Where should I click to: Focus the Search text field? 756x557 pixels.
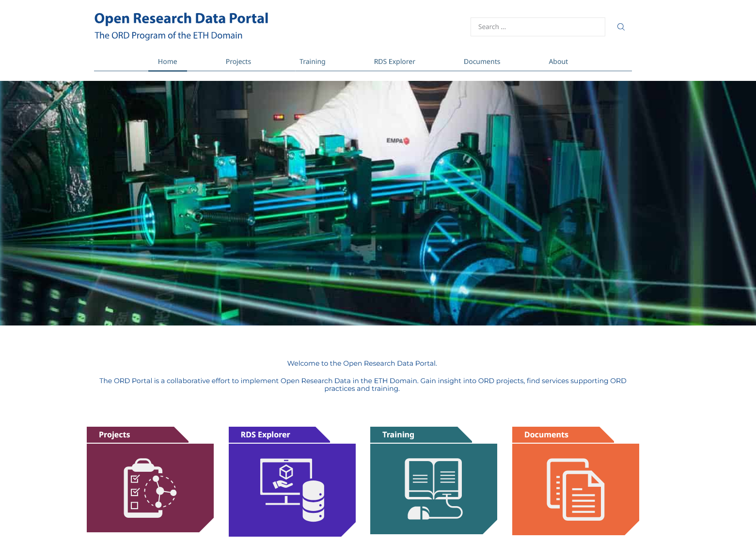(537, 27)
